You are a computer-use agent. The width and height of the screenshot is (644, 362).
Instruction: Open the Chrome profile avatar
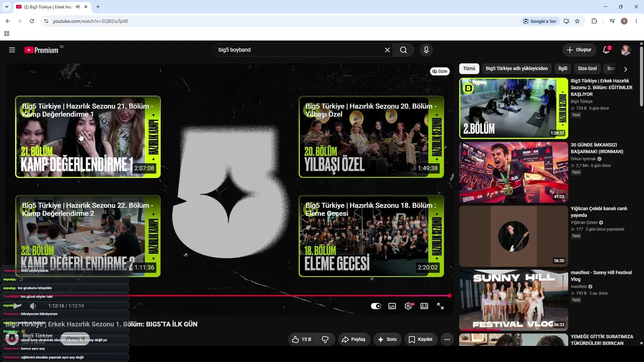[x=624, y=21]
